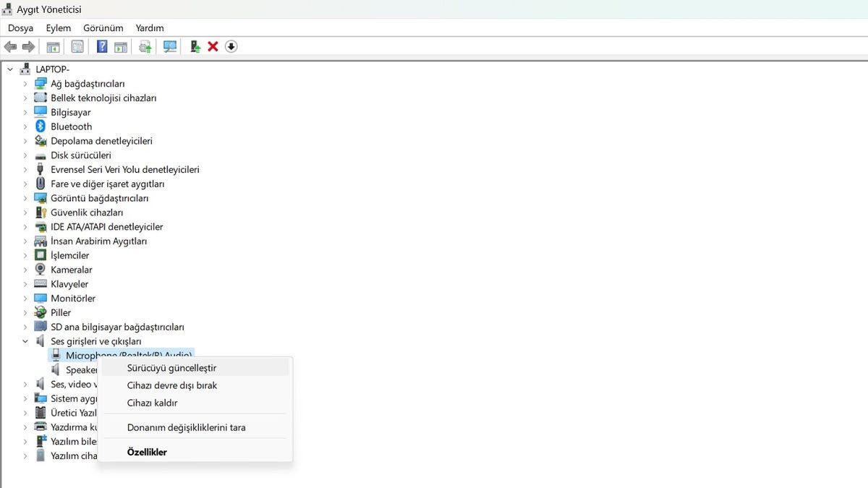Select the Klavyeler tree item
Image resolution: width=868 pixels, height=488 pixels.
click(x=69, y=284)
